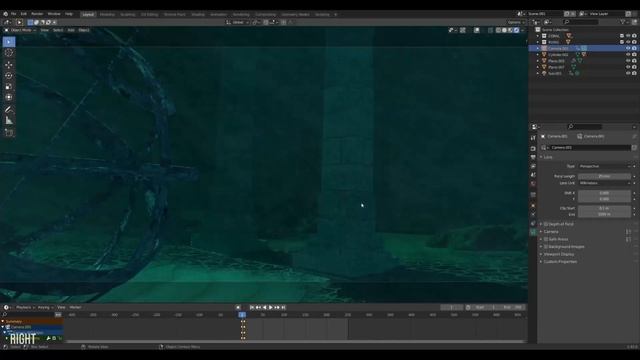This screenshot has height=360, width=640.
Task: Switch to the Animation workspace tab
Action: pos(218,14)
